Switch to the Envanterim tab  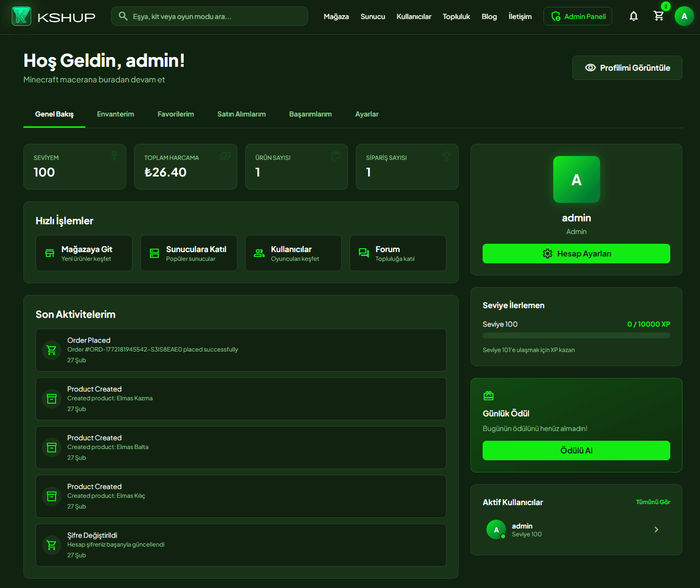pyautogui.click(x=116, y=114)
